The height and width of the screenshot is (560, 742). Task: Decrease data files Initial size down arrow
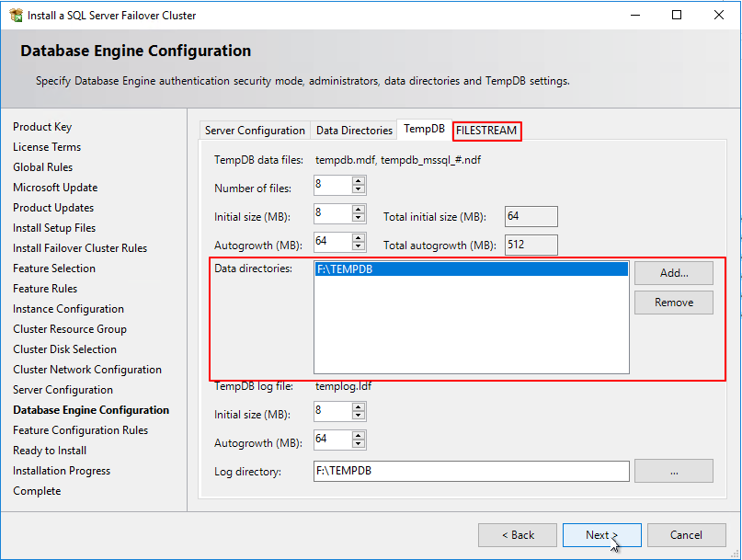click(x=359, y=217)
